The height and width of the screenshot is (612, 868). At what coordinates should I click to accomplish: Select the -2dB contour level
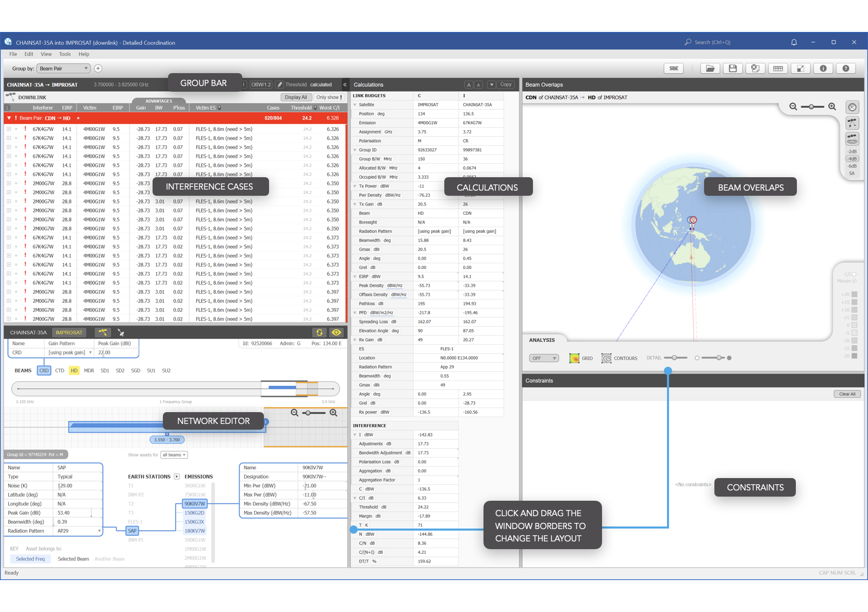click(852, 151)
